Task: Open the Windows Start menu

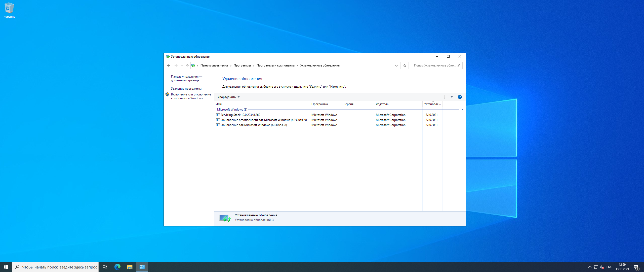Action: coord(6,267)
